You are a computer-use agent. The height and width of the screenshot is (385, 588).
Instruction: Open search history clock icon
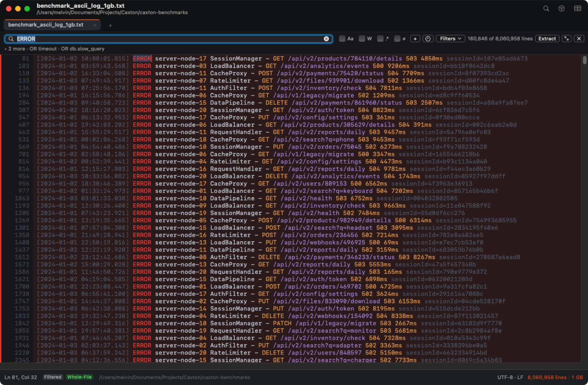(x=428, y=39)
